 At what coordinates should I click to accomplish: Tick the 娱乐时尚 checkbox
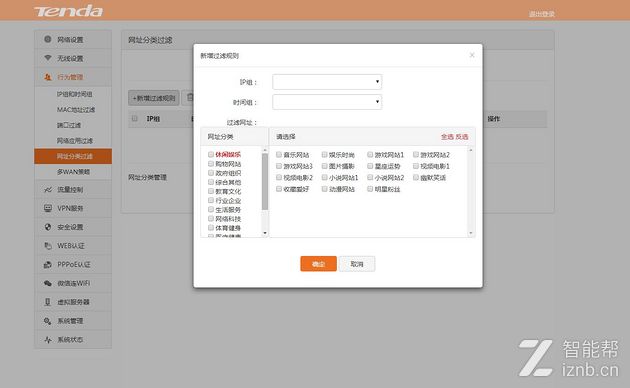click(x=324, y=155)
